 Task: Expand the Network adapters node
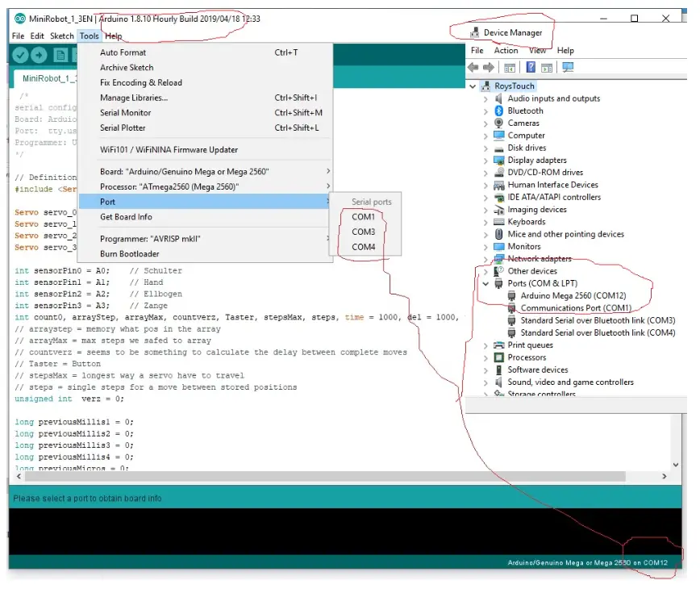tap(485, 259)
